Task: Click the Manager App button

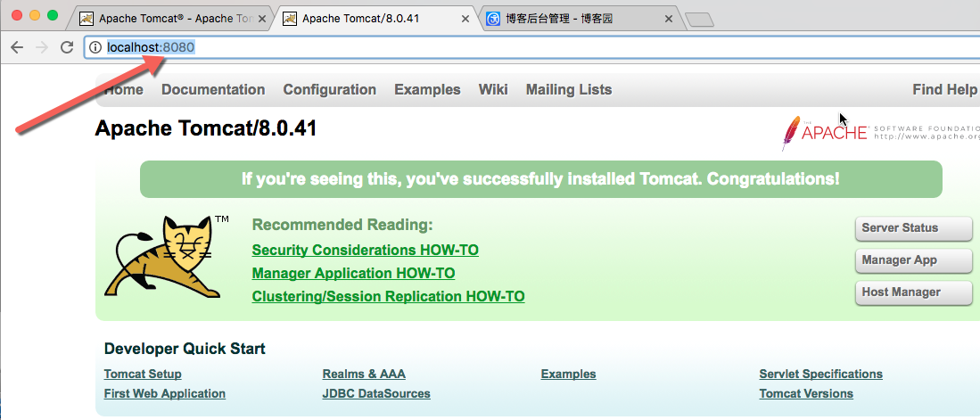Action: (x=914, y=260)
